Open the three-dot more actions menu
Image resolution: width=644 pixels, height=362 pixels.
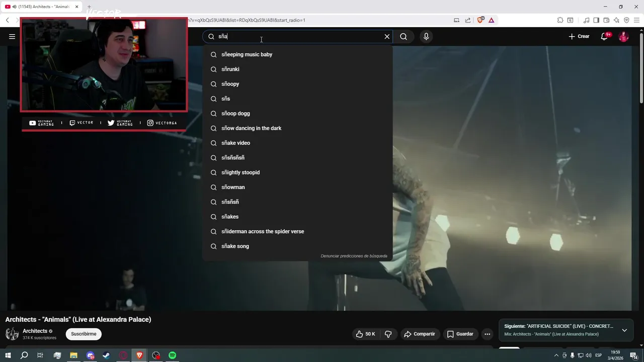pos(487,334)
